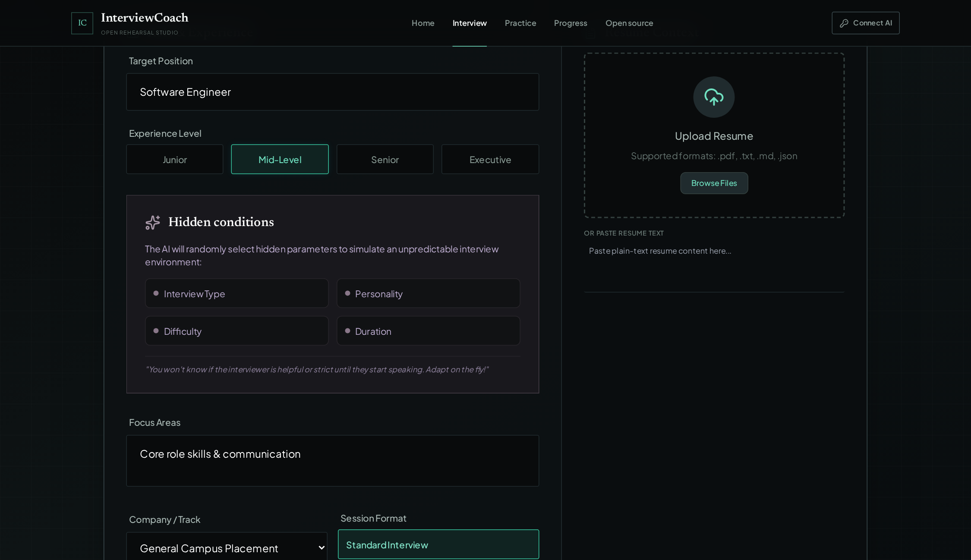Select Junior experience level
The width and height of the screenshot is (971, 560).
tap(175, 159)
